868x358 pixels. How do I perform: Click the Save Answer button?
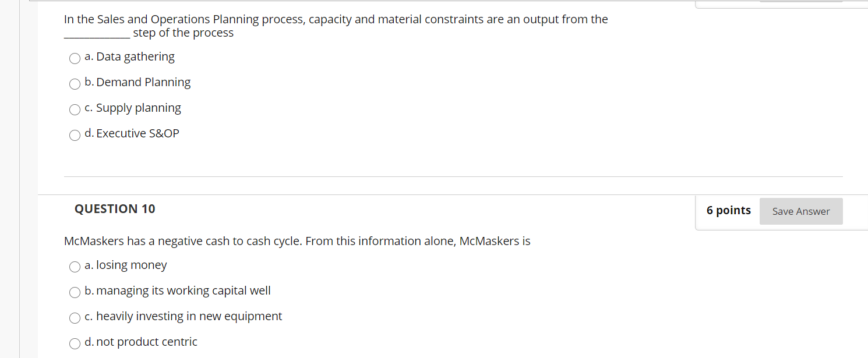(x=801, y=211)
